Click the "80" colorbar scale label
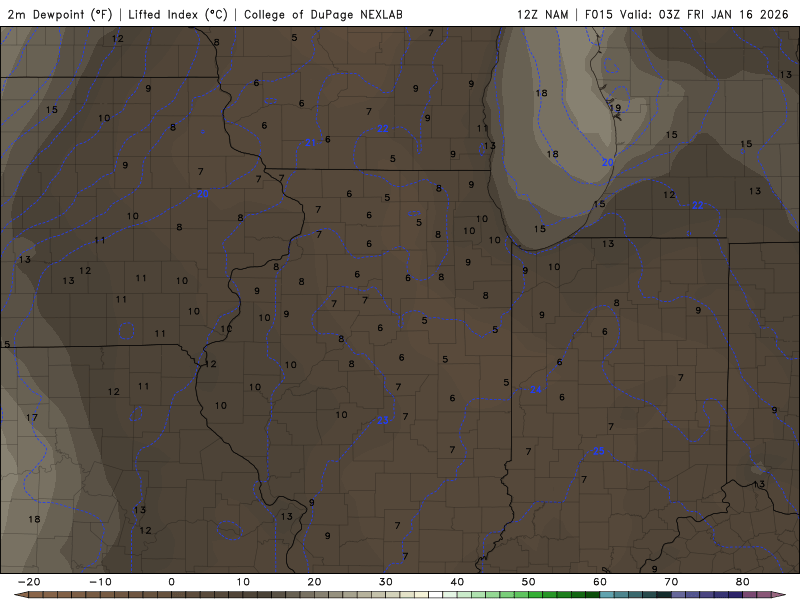The height and width of the screenshot is (600, 800). point(743,582)
